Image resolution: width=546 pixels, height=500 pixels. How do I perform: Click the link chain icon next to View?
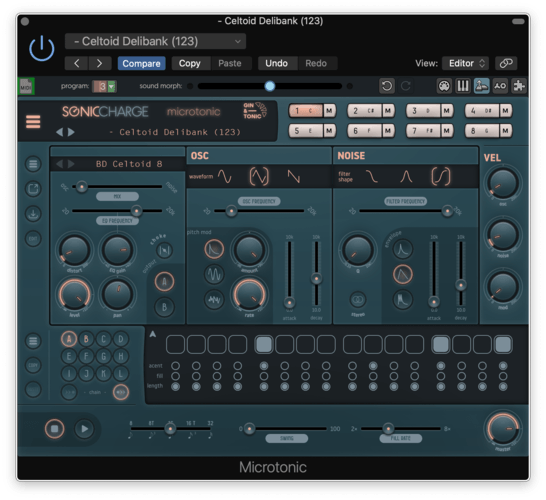[x=506, y=63]
